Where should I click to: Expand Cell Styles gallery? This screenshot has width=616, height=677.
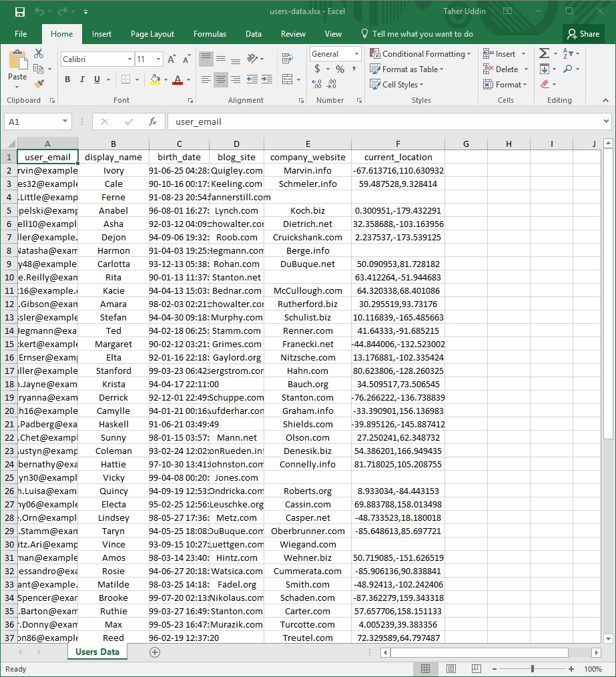pos(396,85)
